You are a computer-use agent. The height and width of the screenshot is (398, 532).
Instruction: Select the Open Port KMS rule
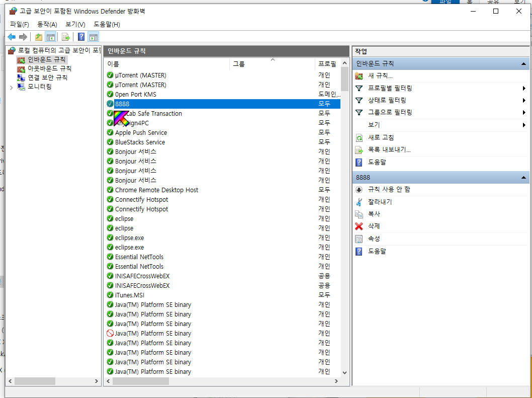tap(223, 94)
